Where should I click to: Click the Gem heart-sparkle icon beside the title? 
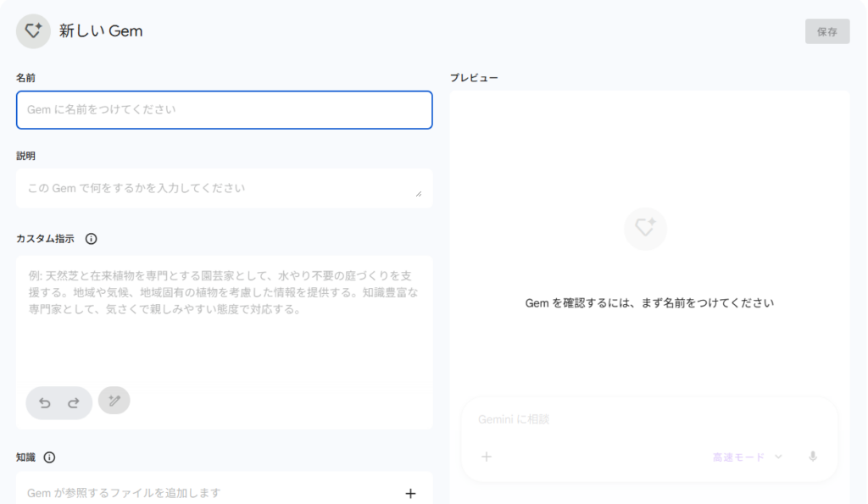click(33, 31)
